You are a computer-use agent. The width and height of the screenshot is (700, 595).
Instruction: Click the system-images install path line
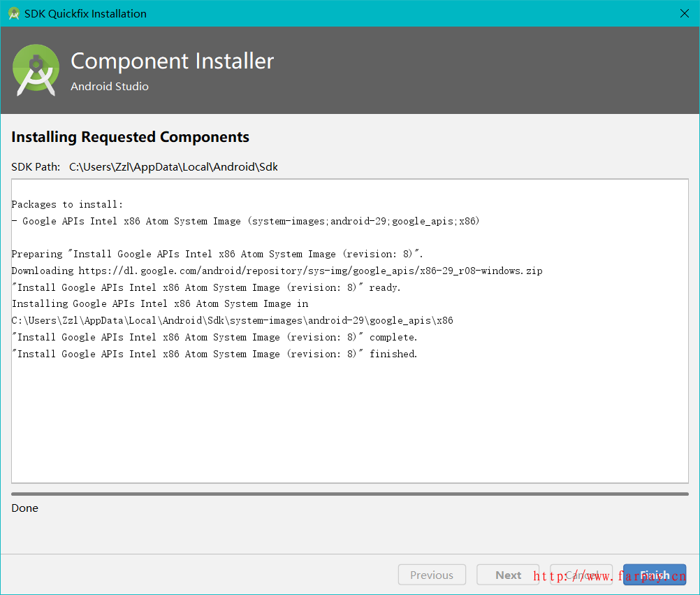coord(232,320)
